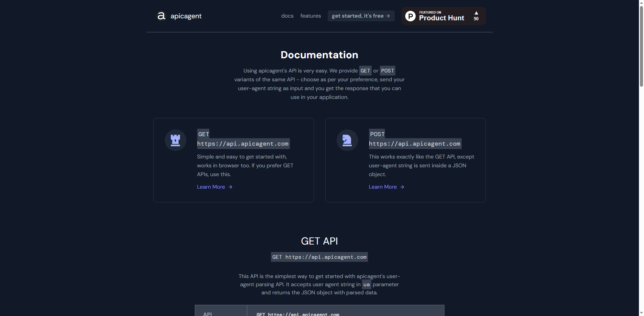Screen dimensions: 644x316
Task: Click the apicagent logo icon
Action: click(x=161, y=16)
